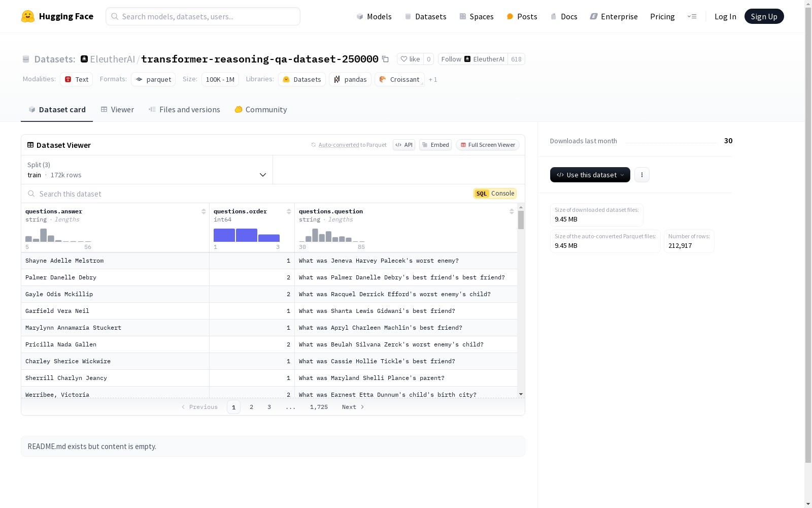Click Next page in pagination
Screen dimensions: 812x508
click(353, 407)
